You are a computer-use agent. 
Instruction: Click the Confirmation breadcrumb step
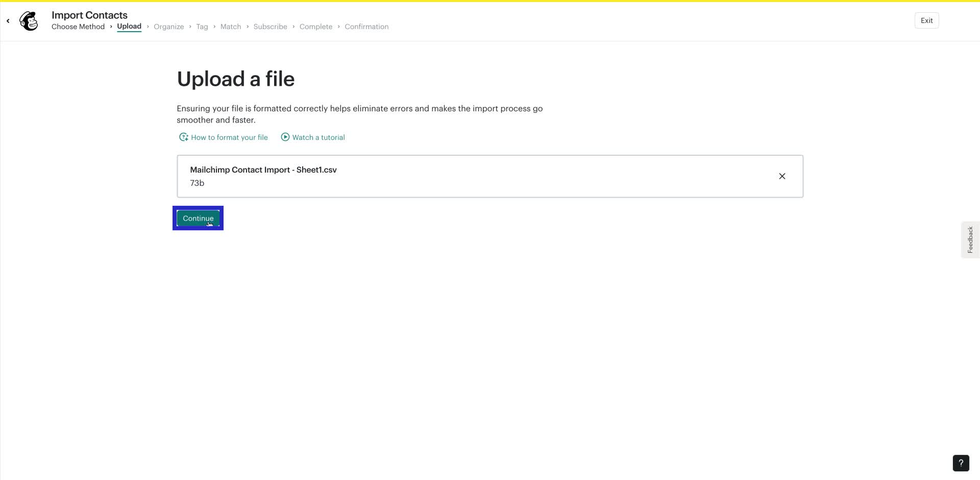[366, 26]
